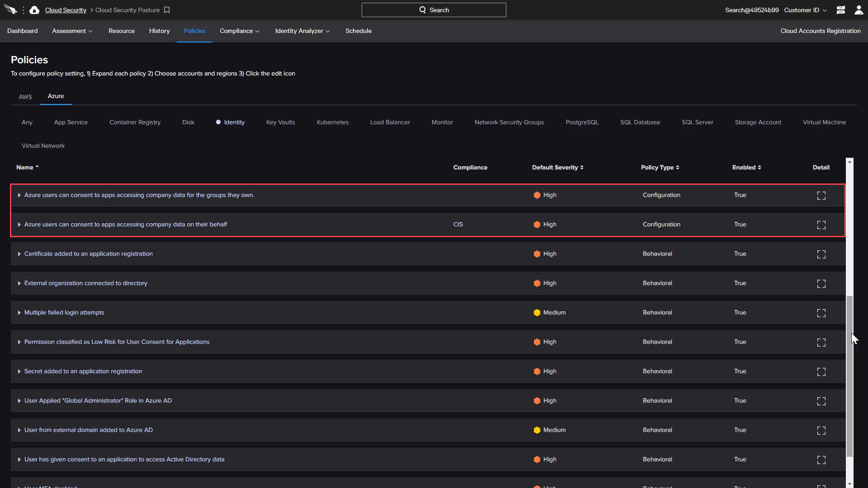Sort by Default Severity column

(x=557, y=167)
